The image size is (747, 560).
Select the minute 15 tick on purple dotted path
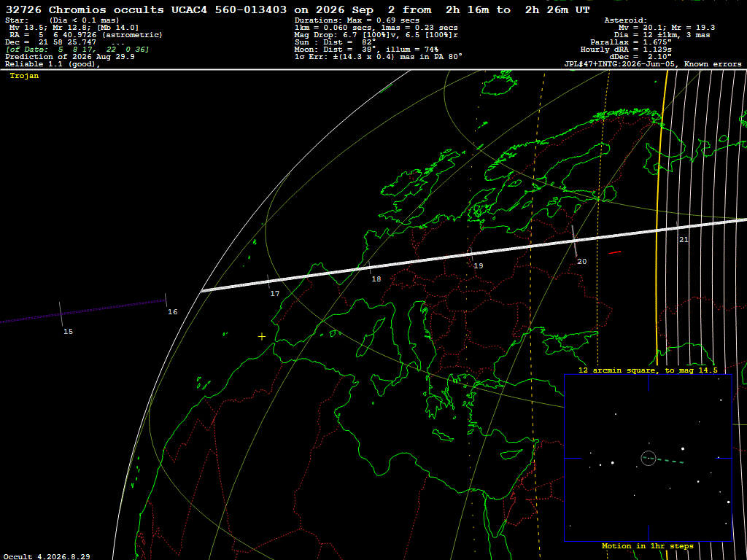61,314
